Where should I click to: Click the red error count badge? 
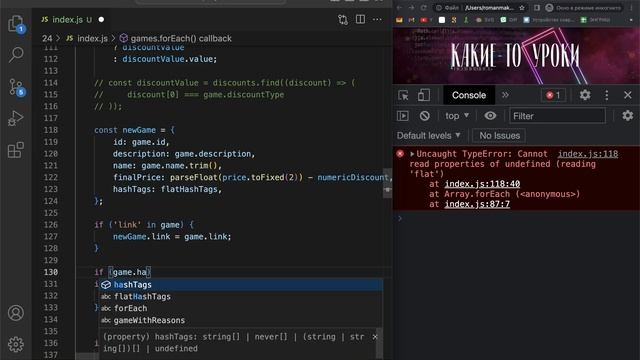[x=553, y=95]
